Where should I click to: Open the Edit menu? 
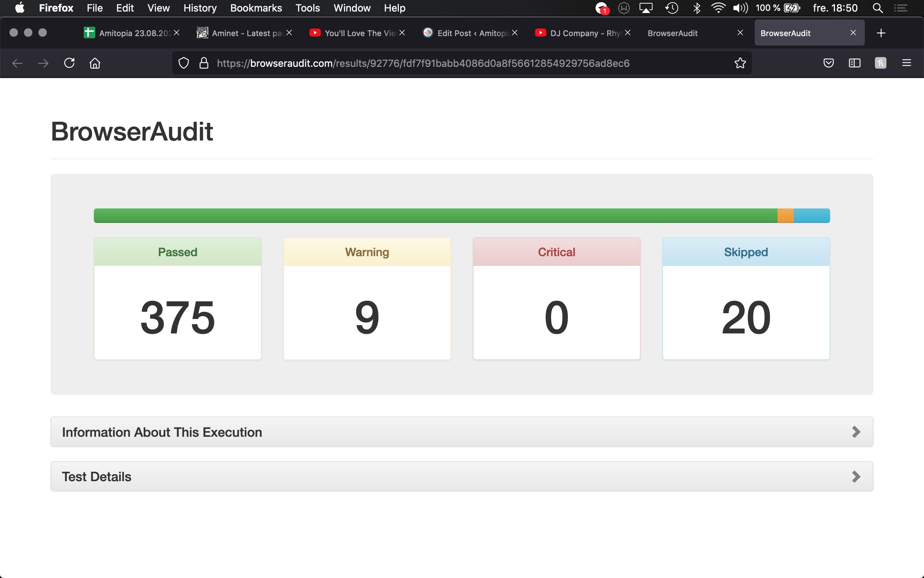[x=125, y=8]
